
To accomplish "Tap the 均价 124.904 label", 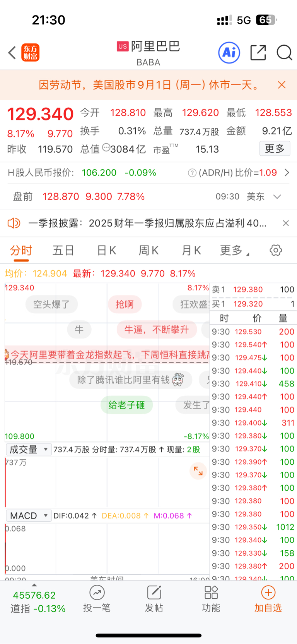I will pos(36,274).
